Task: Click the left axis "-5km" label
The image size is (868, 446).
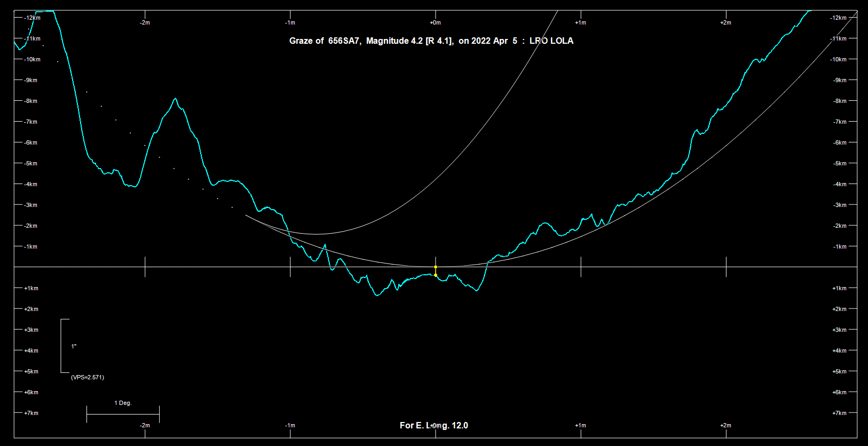Action: coord(31,163)
